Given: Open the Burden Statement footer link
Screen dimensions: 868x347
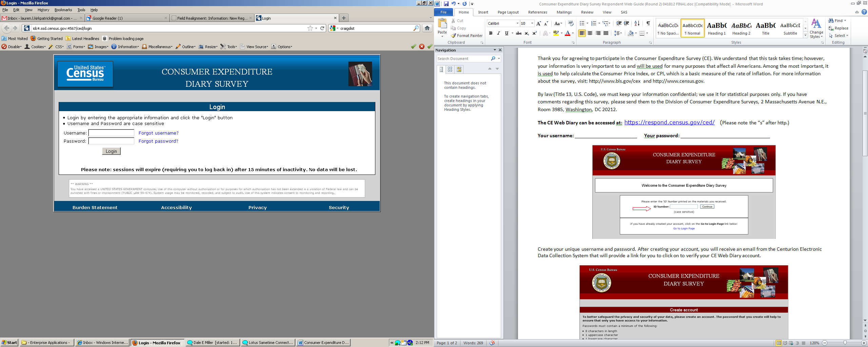Looking at the screenshot, I should pyautogui.click(x=95, y=207).
